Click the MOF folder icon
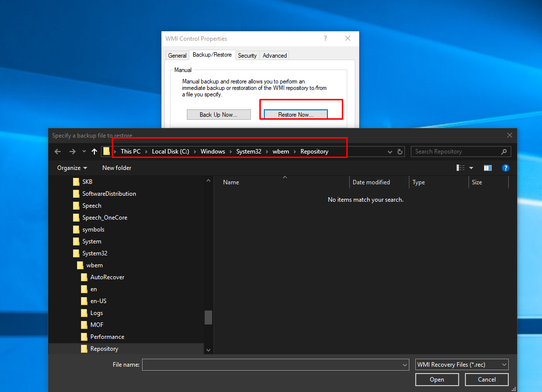This screenshot has height=392, width=542. click(84, 324)
